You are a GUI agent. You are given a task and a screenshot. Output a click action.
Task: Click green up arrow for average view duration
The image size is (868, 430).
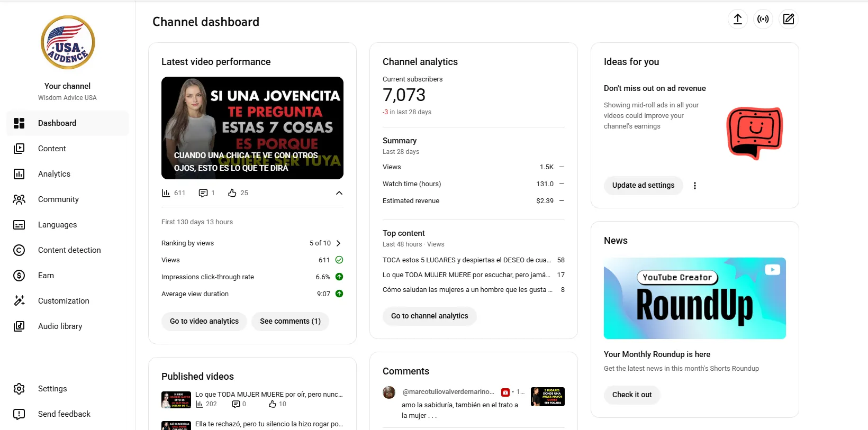click(x=339, y=294)
